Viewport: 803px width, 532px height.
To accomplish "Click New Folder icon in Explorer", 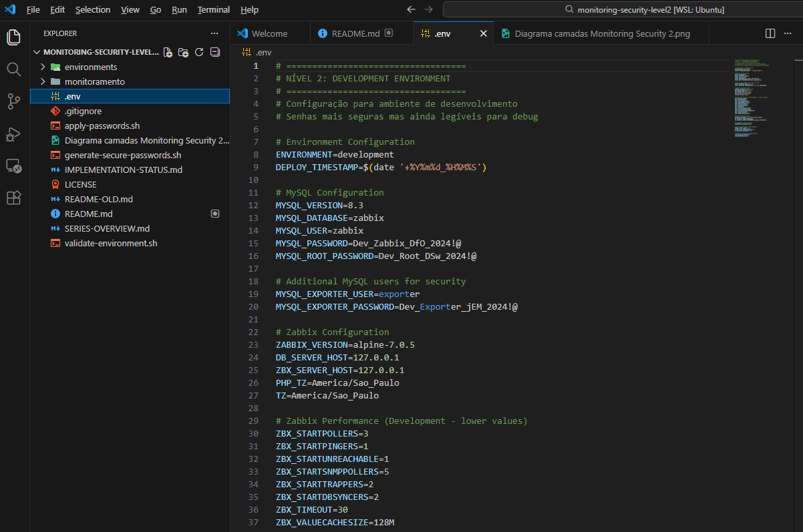I will click(x=184, y=52).
